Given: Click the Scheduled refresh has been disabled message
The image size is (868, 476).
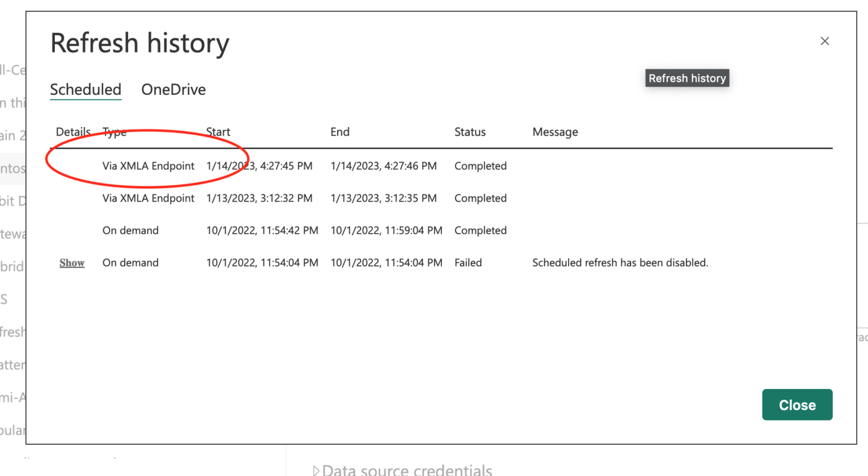Looking at the screenshot, I should (620, 263).
